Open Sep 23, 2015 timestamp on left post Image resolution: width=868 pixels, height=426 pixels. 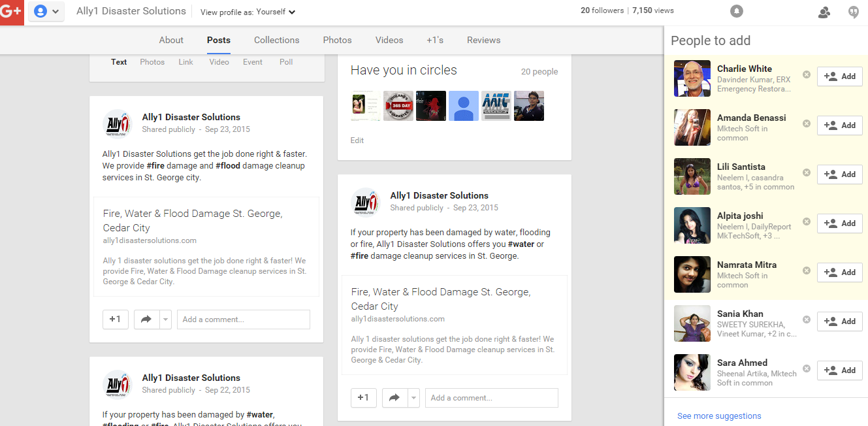point(227,129)
